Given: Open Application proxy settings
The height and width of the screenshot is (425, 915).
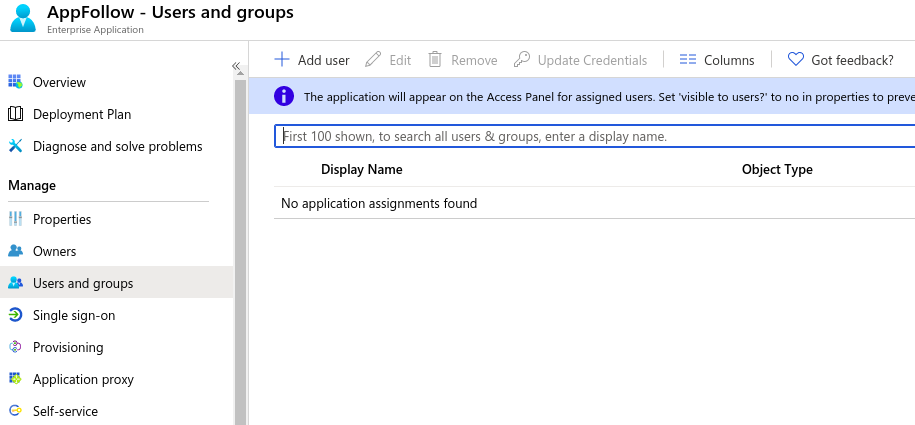Looking at the screenshot, I should [83, 380].
